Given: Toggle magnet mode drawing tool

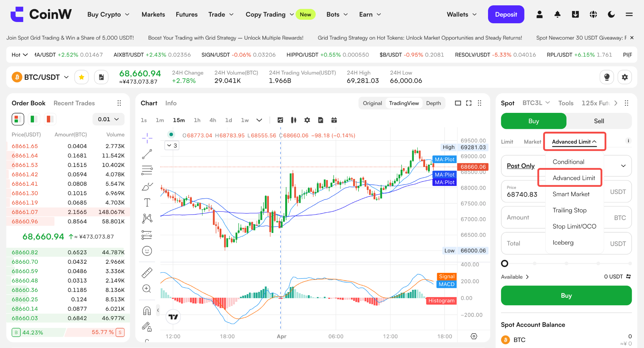Looking at the screenshot, I should (147, 311).
